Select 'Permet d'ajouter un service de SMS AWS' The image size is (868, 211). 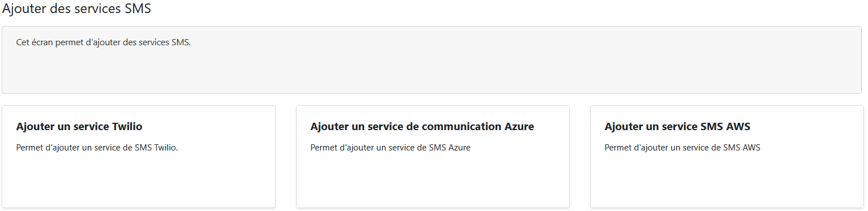pyautogui.click(x=682, y=148)
